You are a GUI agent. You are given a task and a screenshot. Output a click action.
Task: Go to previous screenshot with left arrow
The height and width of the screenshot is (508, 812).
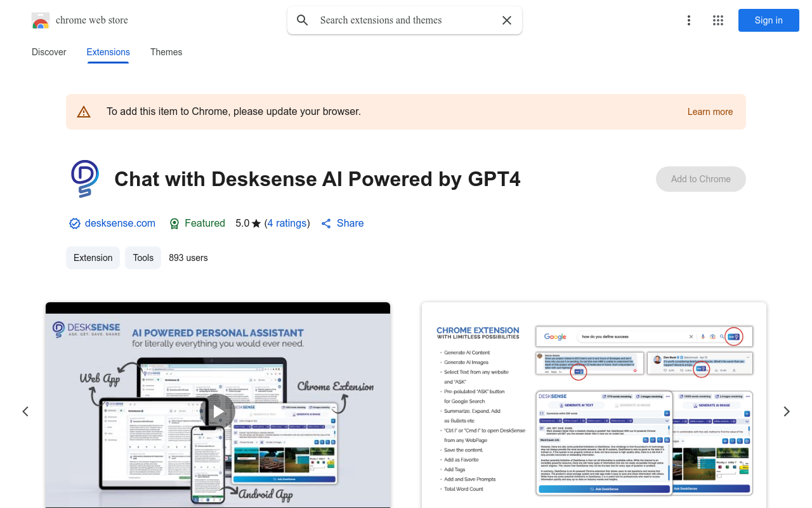[25, 411]
